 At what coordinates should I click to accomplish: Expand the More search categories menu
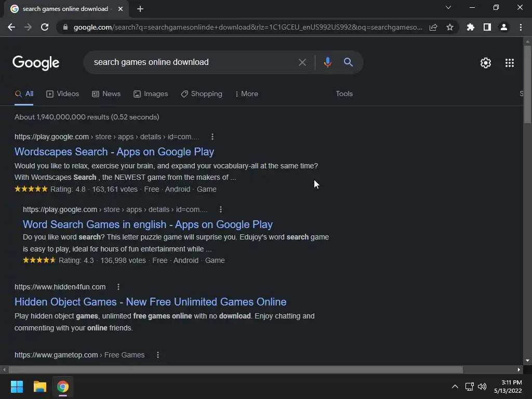coord(247,94)
